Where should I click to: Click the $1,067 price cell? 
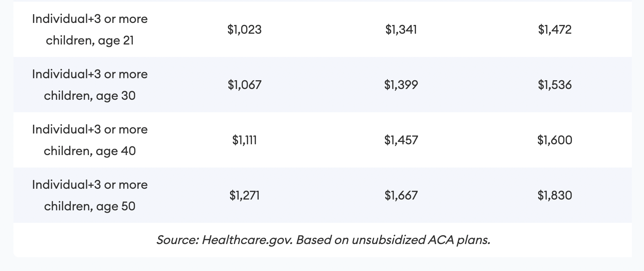coord(245,85)
